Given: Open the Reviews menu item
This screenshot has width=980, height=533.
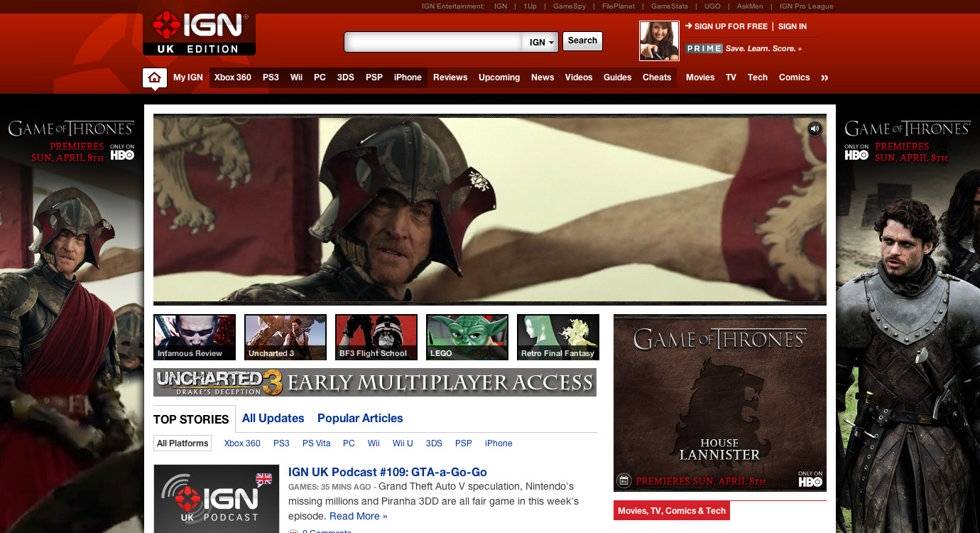Looking at the screenshot, I should pyautogui.click(x=450, y=77).
